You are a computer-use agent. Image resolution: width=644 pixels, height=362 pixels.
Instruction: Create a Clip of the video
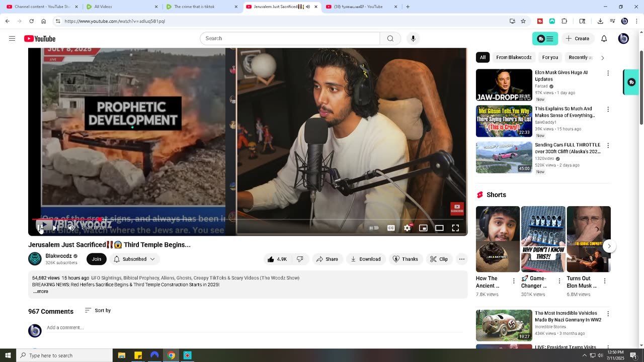pos(439,259)
